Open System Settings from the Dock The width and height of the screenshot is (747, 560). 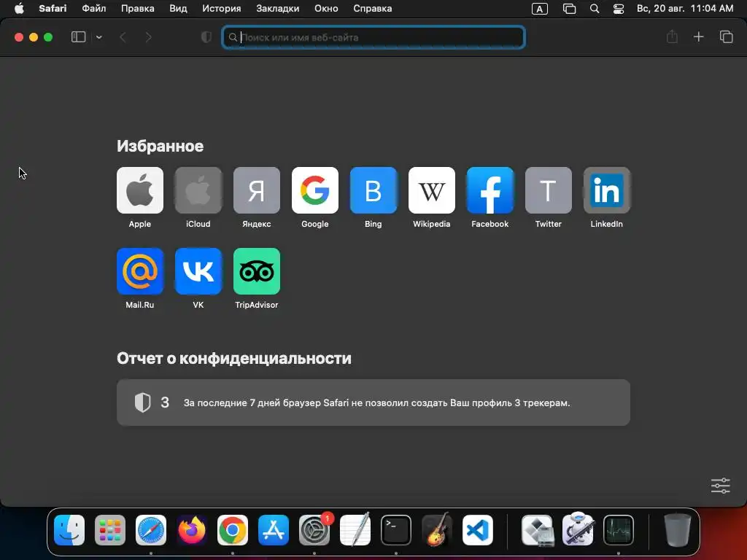point(314,530)
